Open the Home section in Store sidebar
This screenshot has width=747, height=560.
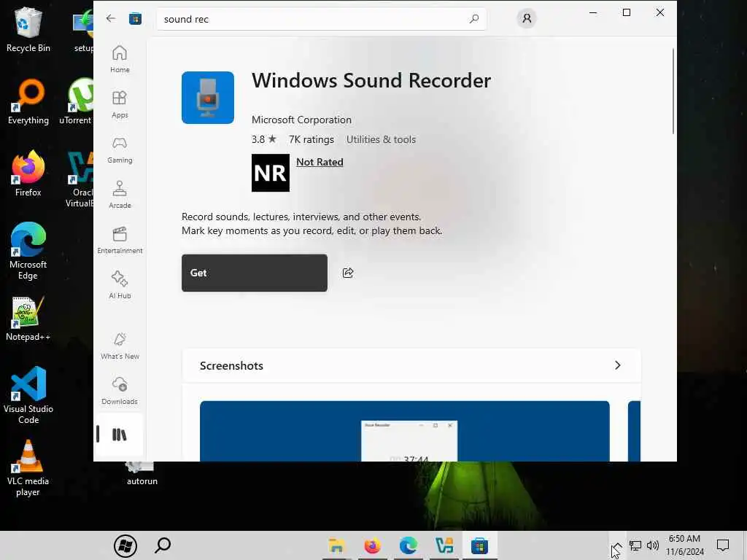coord(120,59)
